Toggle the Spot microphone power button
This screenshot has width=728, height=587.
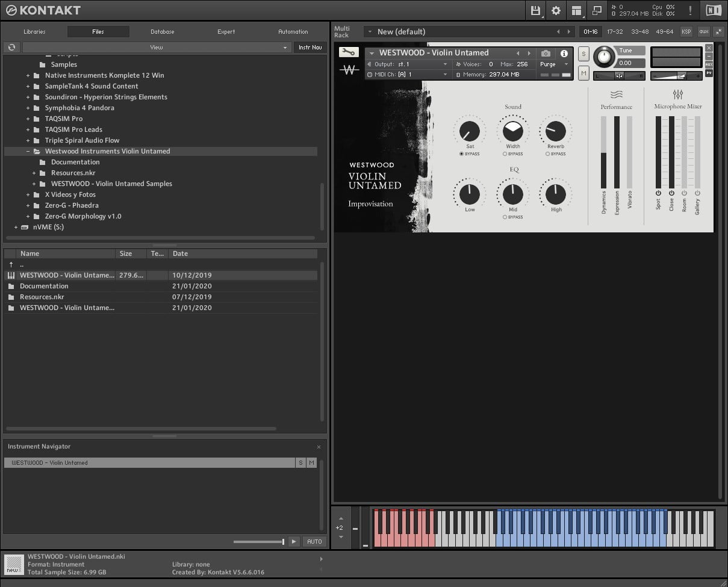pyautogui.click(x=658, y=193)
